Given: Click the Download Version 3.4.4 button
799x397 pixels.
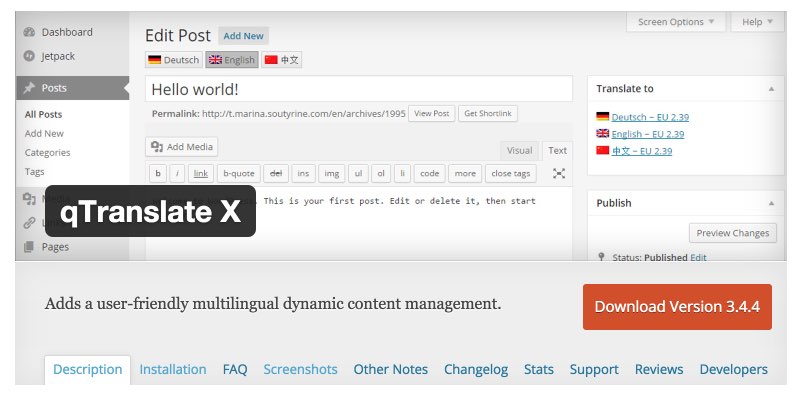Looking at the screenshot, I should click(x=677, y=307).
